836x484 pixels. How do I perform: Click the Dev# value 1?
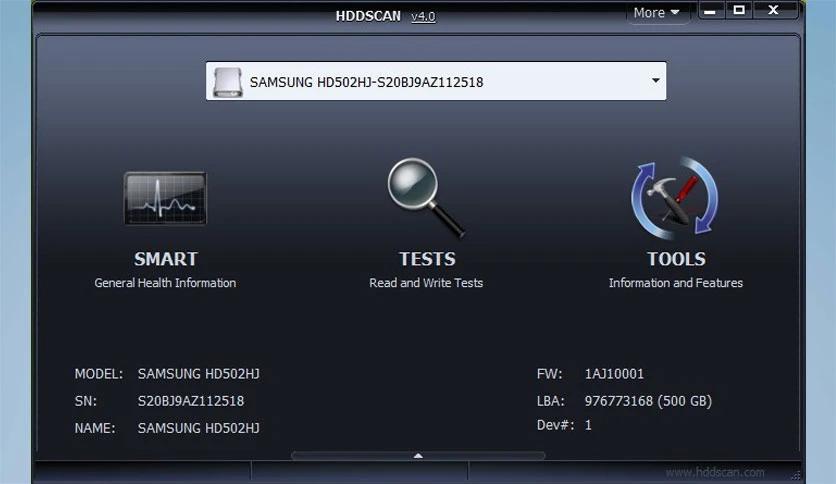[x=588, y=425]
